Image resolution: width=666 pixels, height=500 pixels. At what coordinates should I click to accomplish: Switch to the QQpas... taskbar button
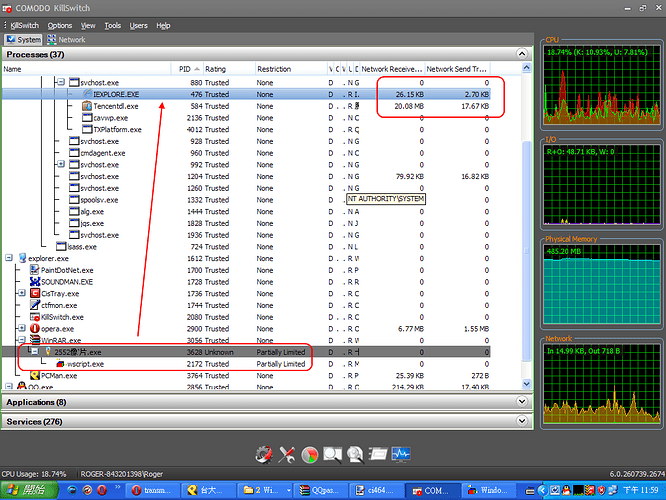point(321,491)
